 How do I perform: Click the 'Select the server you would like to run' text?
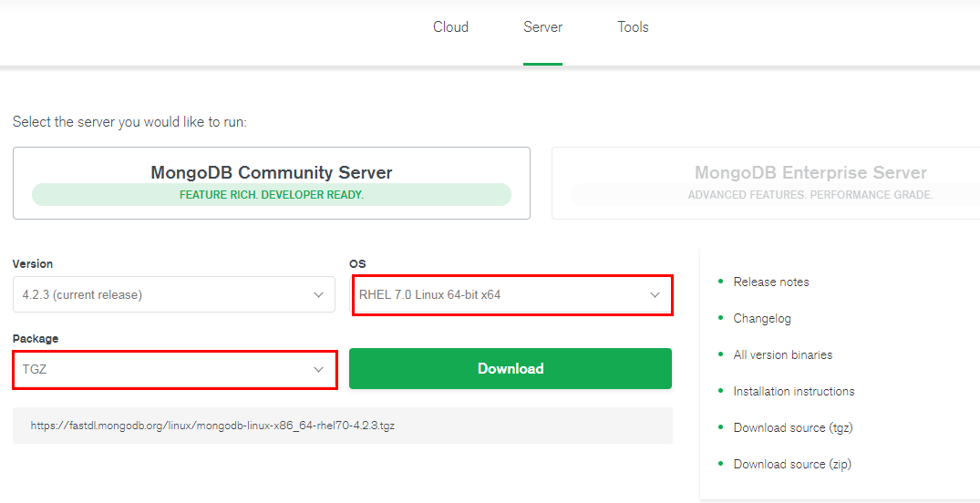coord(130,121)
